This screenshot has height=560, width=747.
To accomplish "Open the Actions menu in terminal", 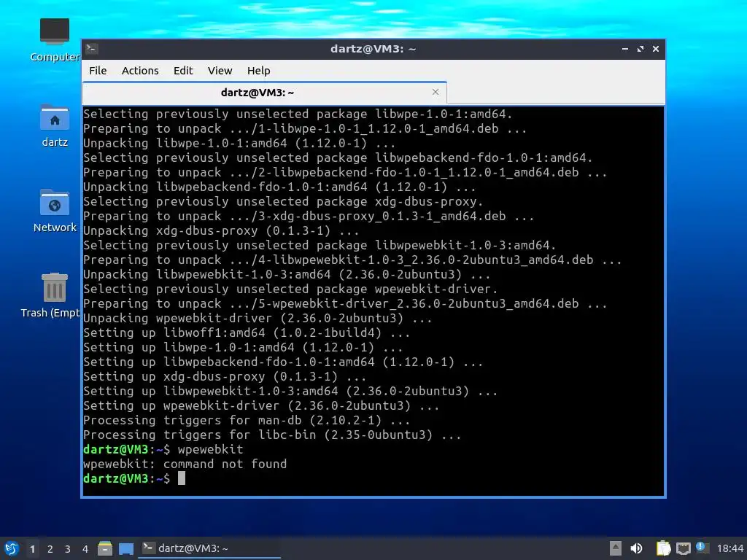I will [140, 71].
